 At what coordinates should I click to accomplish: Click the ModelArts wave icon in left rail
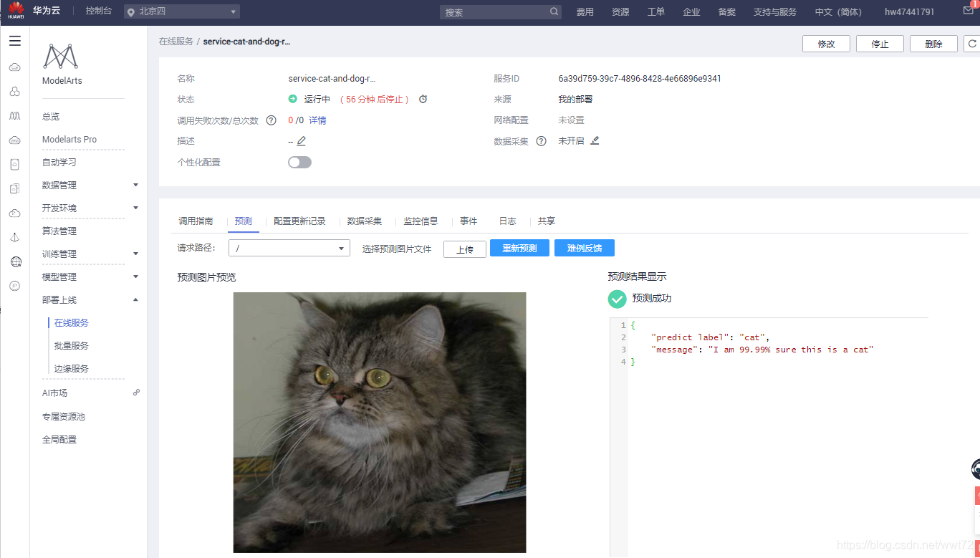click(x=15, y=115)
